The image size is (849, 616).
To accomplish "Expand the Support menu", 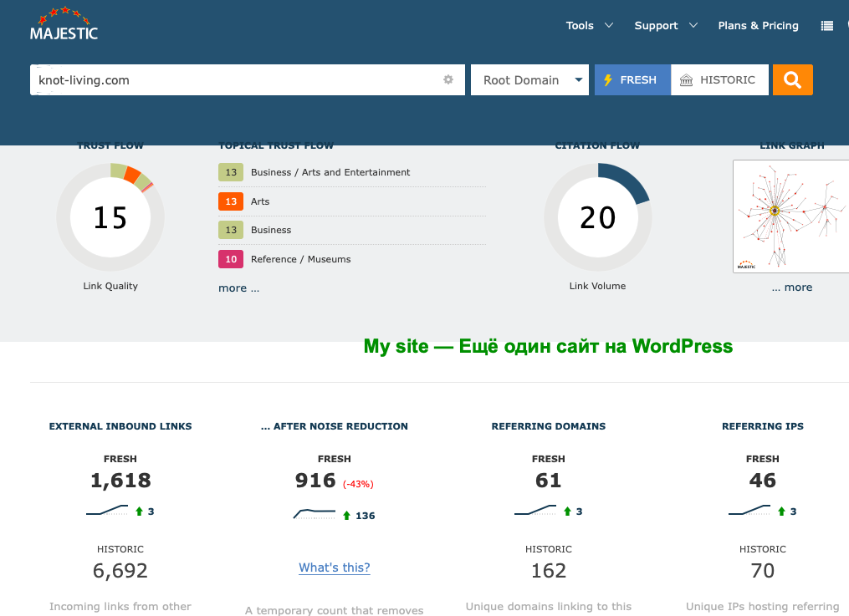I will pyautogui.click(x=665, y=26).
